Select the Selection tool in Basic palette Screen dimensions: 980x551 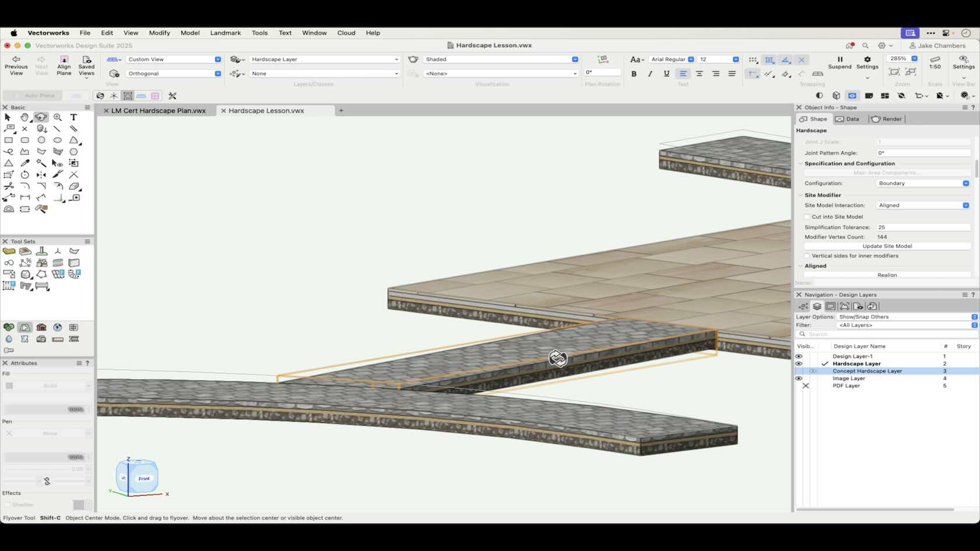[8, 117]
